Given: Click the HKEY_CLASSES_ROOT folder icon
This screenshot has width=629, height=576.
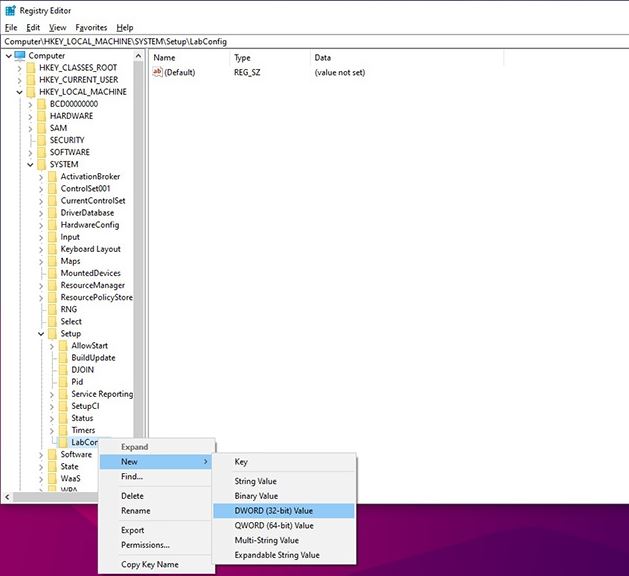Looking at the screenshot, I should (x=31, y=68).
